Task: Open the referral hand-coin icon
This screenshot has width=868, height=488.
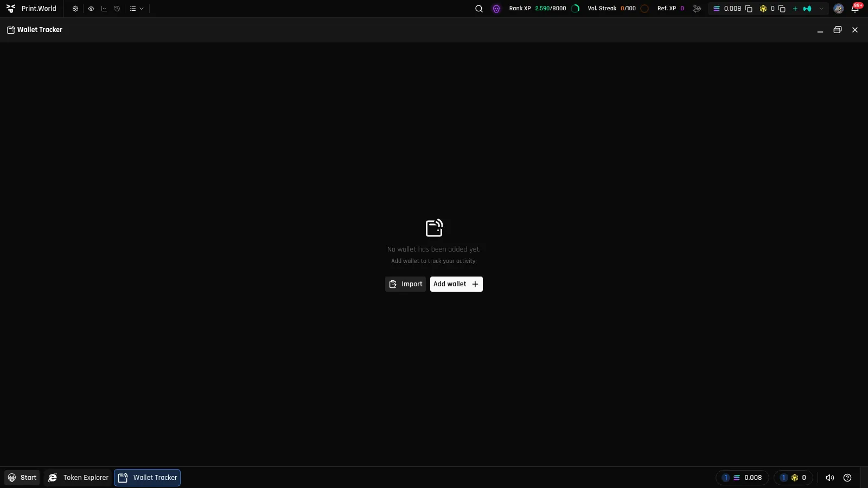Action: (697, 9)
